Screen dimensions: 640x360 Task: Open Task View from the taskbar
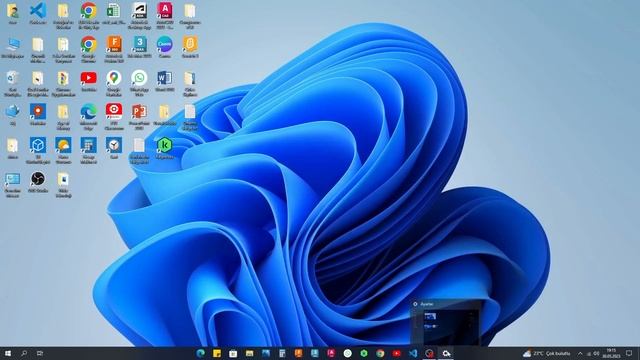pyautogui.click(x=40, y=353)
